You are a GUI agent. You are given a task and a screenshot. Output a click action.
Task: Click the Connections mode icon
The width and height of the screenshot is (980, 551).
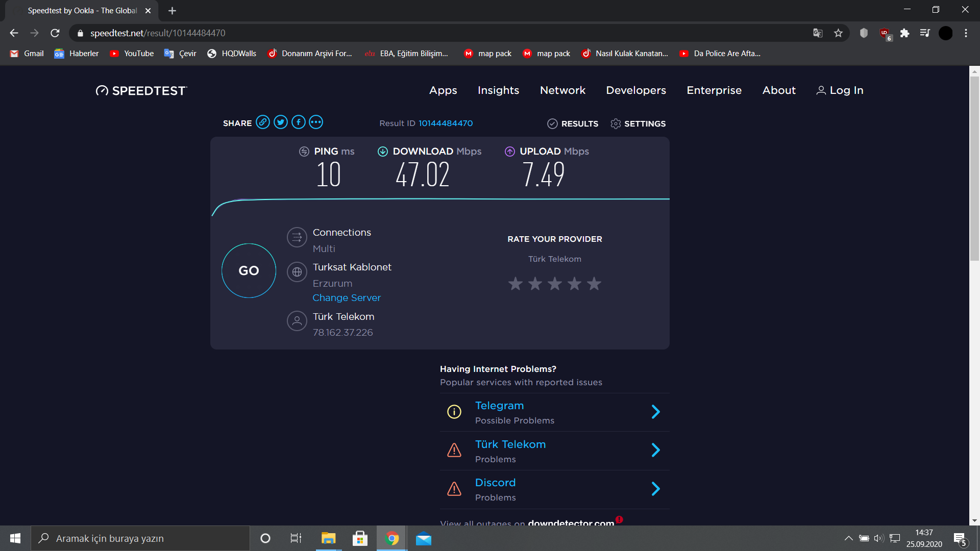point(297,237)
